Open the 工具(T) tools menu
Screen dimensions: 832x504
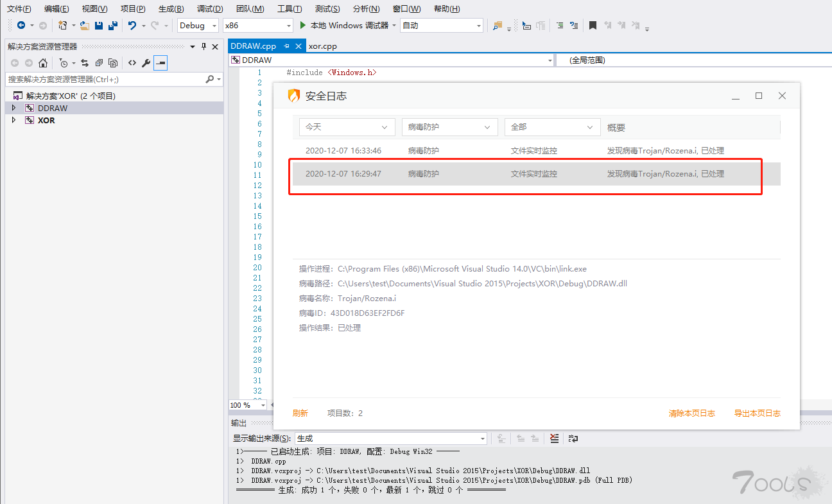point(290,9)
